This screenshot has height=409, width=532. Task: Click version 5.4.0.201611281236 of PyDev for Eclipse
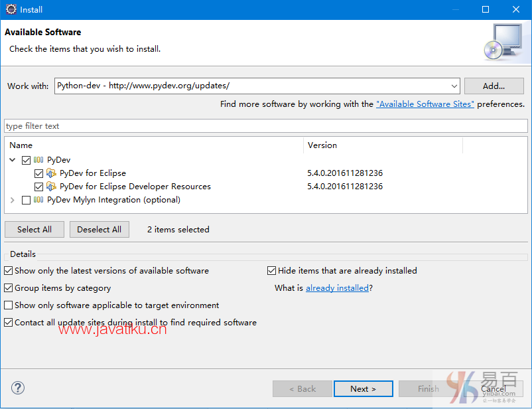click(x=345, y=173)
